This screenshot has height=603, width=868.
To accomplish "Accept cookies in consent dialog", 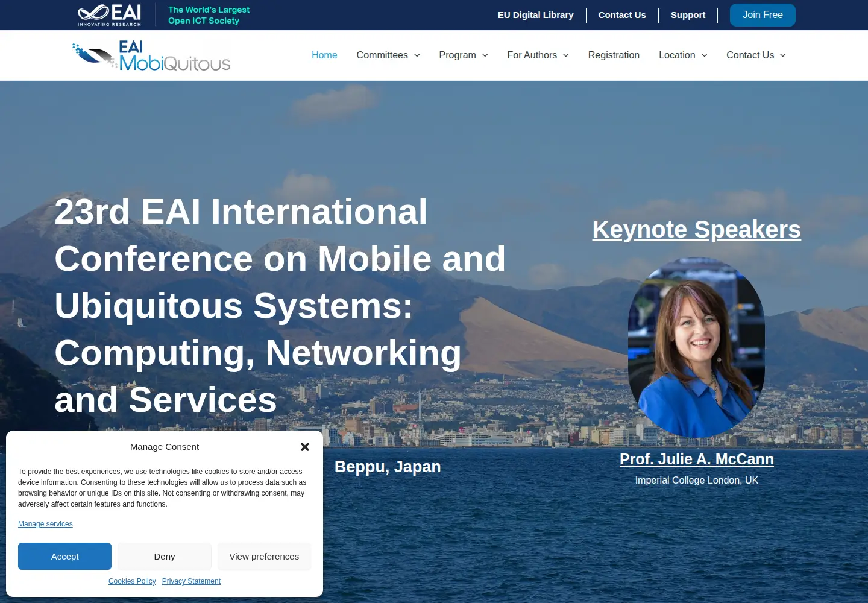I will (x=65, y=557).
